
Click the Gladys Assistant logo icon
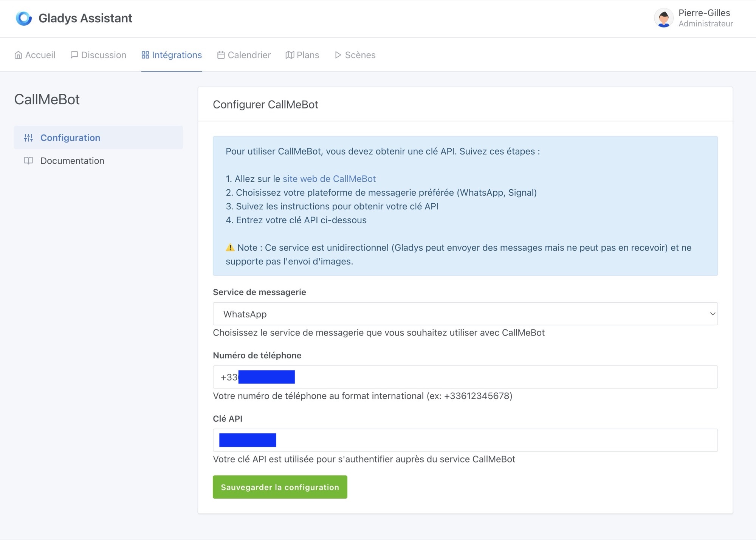coord(24,18)
